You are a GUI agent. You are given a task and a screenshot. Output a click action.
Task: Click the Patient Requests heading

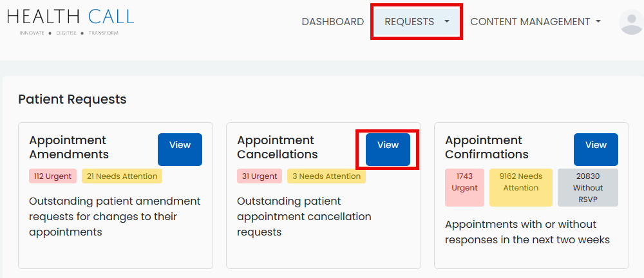(72, 99)
